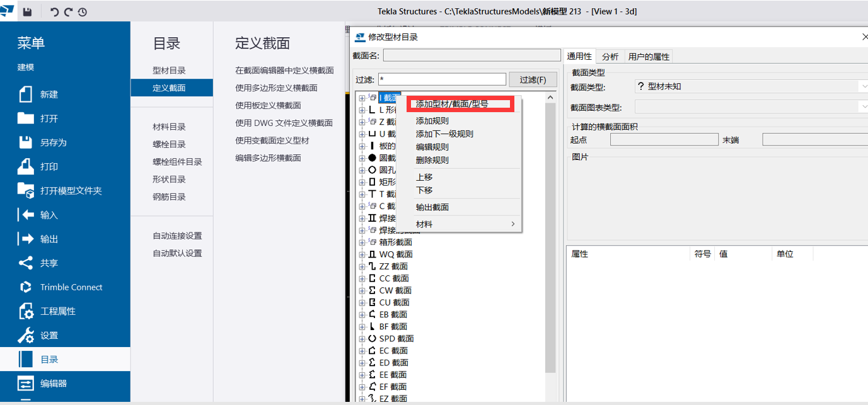Screen dimensions: 868x405
Task: Open 螺栓目录 in catalog list
Action: [169, 144]
